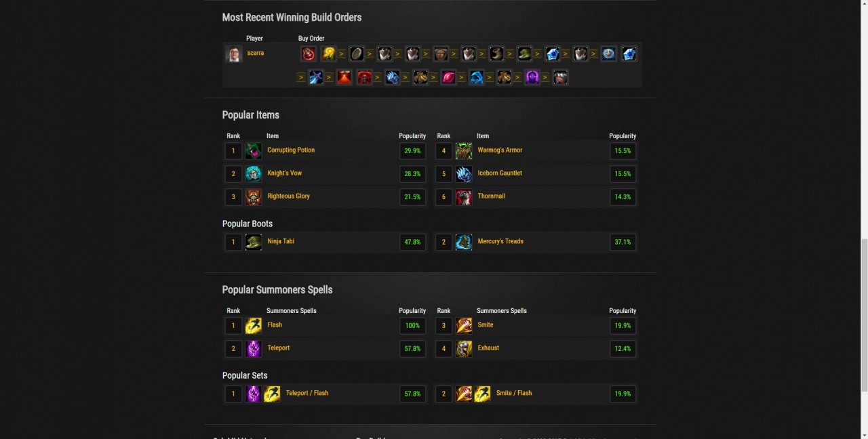Click the Flash summoner spell icon
This screenshot has height=439, width=868.
click(253, 326)
